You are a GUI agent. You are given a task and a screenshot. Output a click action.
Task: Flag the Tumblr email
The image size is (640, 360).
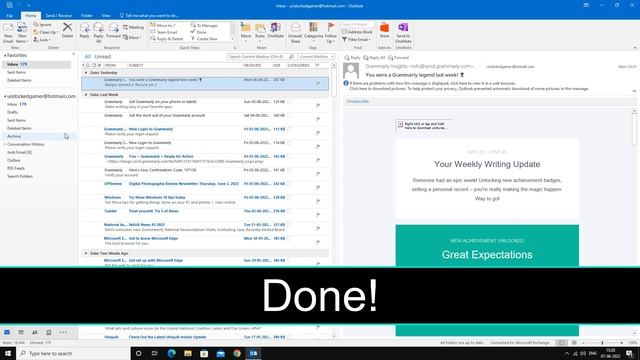point(318,215)
